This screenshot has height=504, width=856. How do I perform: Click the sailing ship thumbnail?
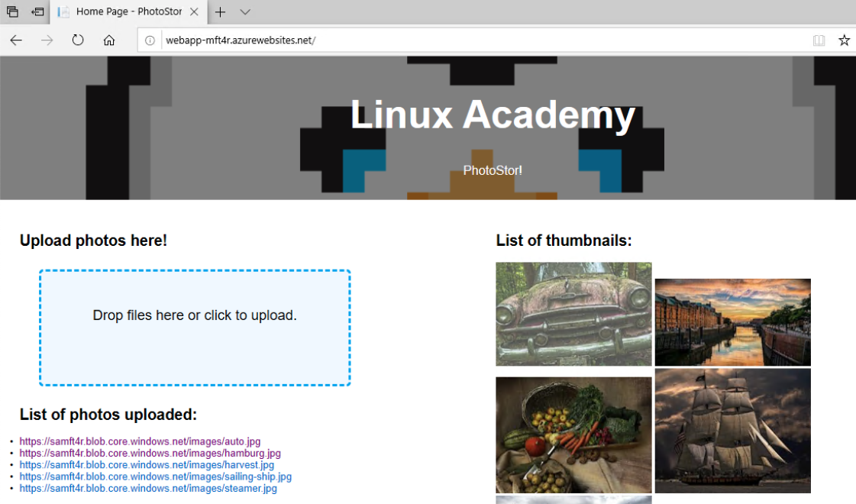[x=732, y=431]
